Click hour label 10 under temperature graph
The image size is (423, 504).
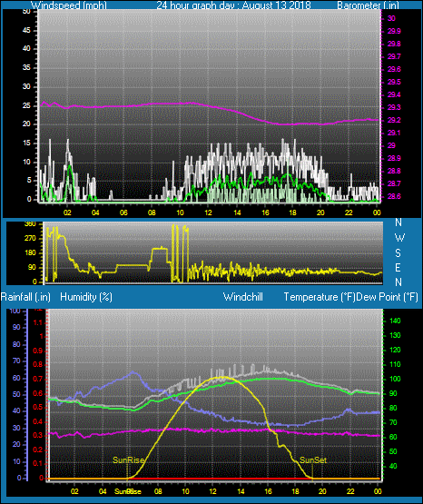(x=186, y=491)
